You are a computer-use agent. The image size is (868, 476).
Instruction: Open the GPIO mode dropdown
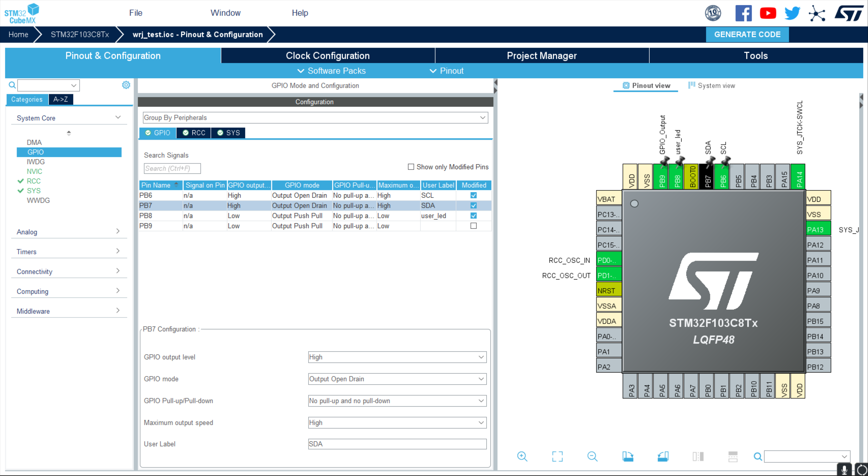coord(397,379)
